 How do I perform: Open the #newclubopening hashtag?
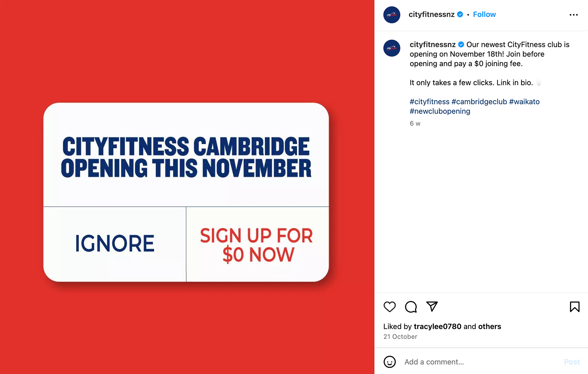pos(440,111)
